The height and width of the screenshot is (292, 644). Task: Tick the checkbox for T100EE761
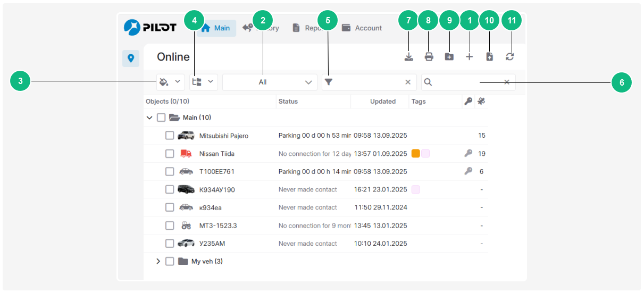(x=169, y=171)
